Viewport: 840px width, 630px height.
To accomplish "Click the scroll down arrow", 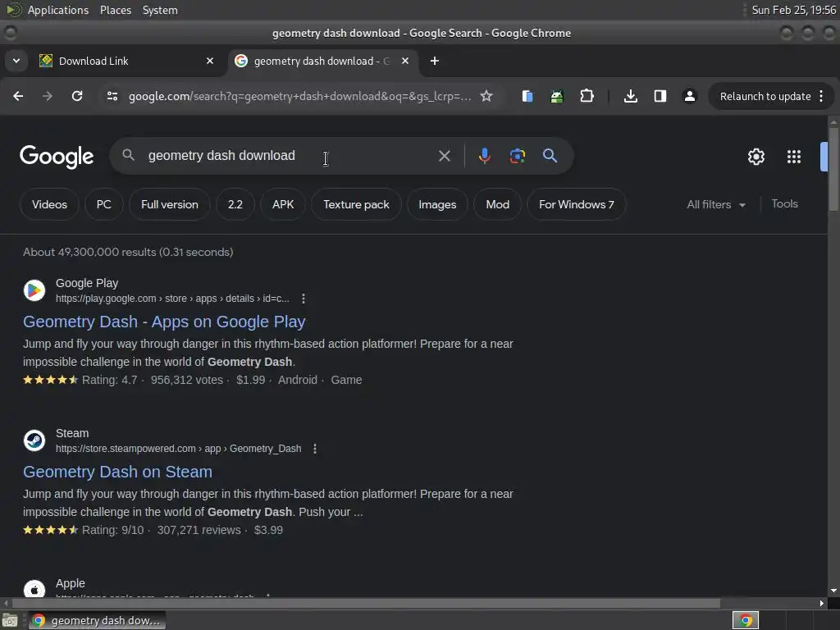I will click(833, 591).
